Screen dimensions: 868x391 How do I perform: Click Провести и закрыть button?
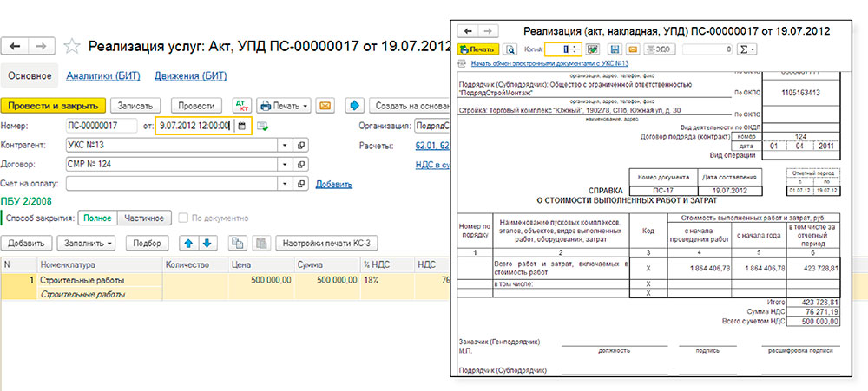(53, 106)
